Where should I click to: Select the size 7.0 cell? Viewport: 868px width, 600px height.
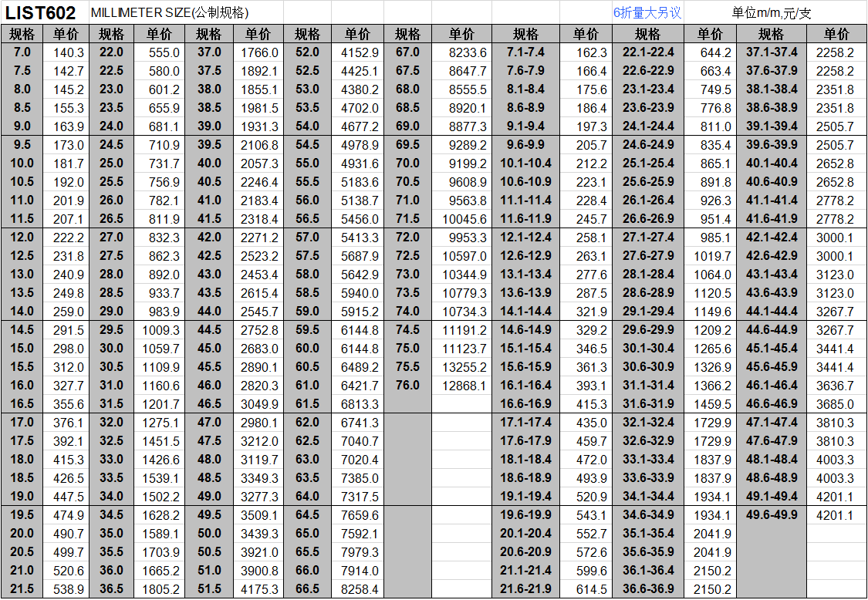click(22, 52)
